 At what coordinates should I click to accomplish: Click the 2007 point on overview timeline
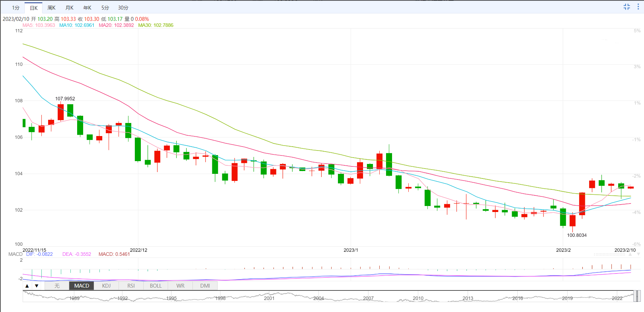(x=368, y=298)
